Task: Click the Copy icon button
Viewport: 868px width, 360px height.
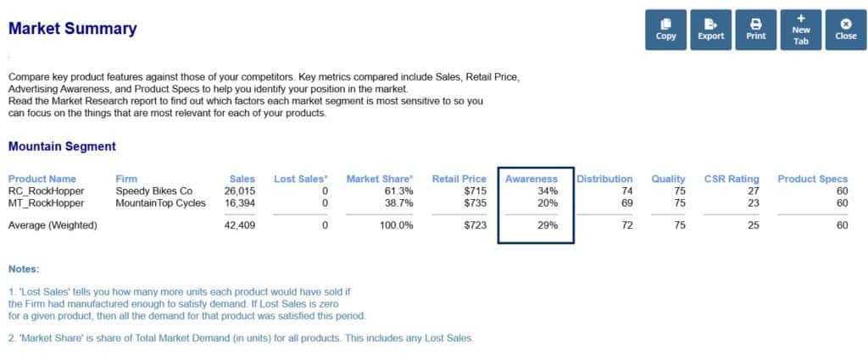Action: pyautogui.click(x=666, y=30)
